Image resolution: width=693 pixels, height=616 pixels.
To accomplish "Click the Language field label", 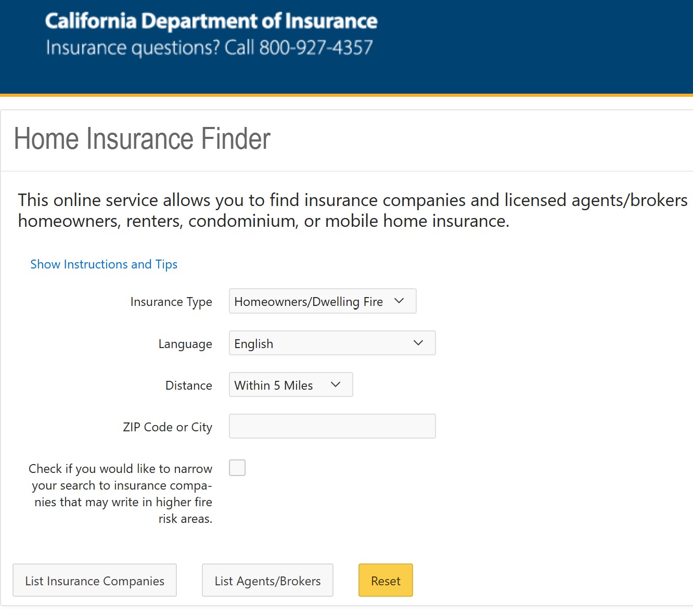I will click(185, 344).
